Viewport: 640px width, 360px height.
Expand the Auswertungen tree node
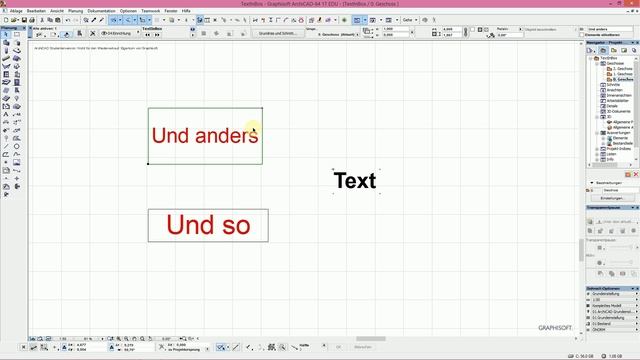(x=597, y=133)
